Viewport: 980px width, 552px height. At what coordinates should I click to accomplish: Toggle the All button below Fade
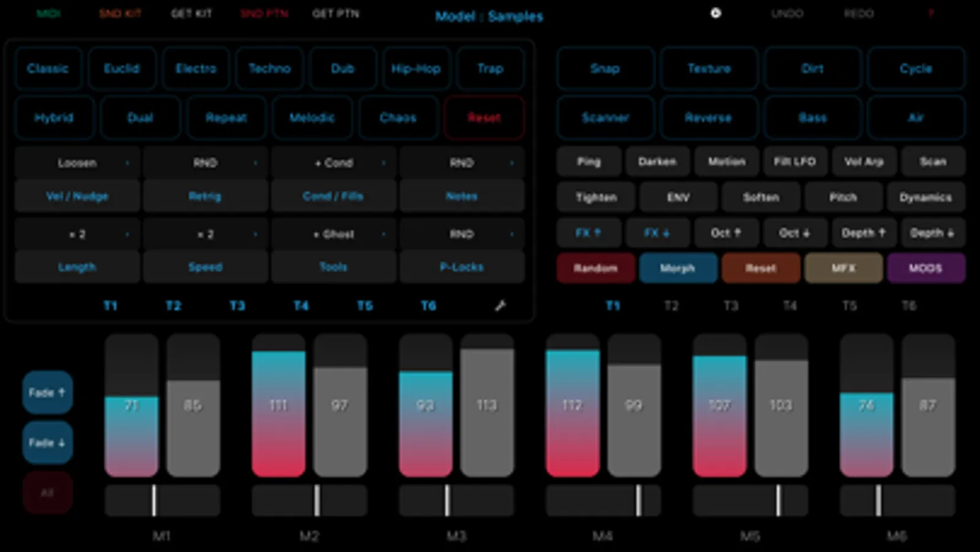pos(47,493)
